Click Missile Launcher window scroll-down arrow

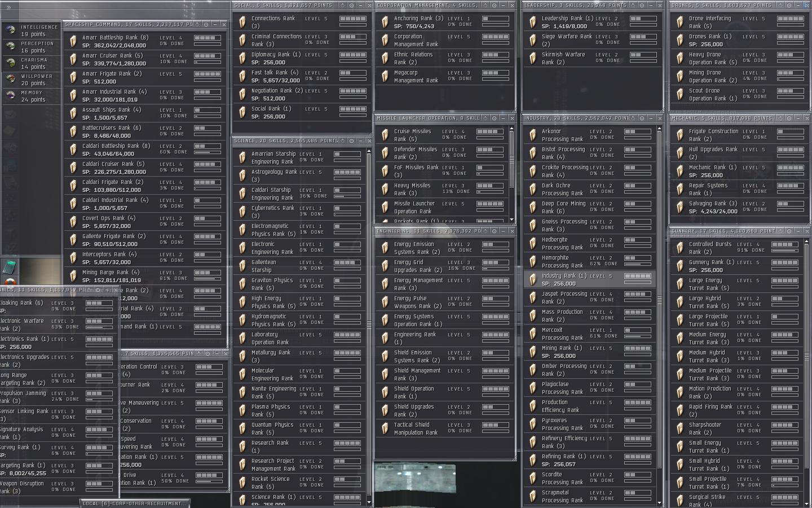click(x=511, y=220)
